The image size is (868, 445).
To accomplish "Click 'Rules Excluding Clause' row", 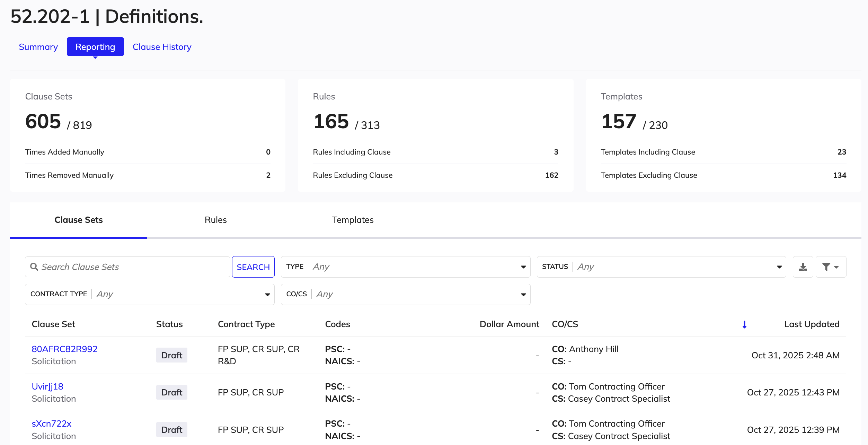I will click(x=435, y=175).
